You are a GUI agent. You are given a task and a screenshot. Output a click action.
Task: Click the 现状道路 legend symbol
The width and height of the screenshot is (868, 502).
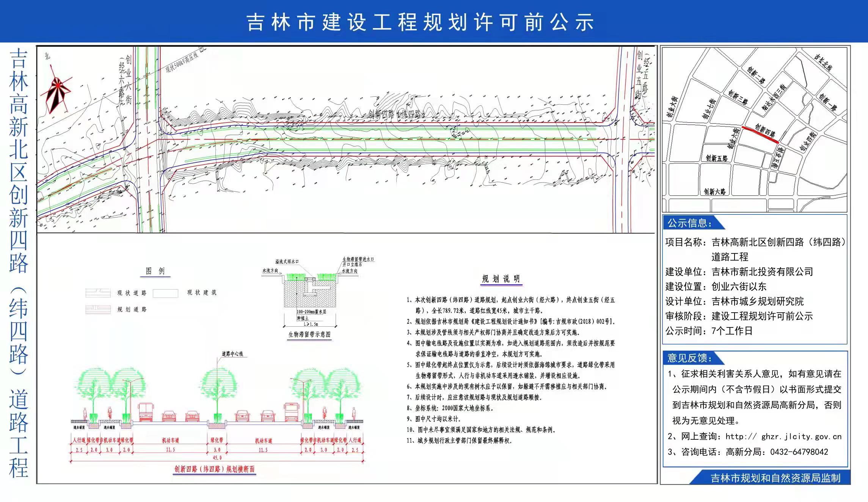98,293
